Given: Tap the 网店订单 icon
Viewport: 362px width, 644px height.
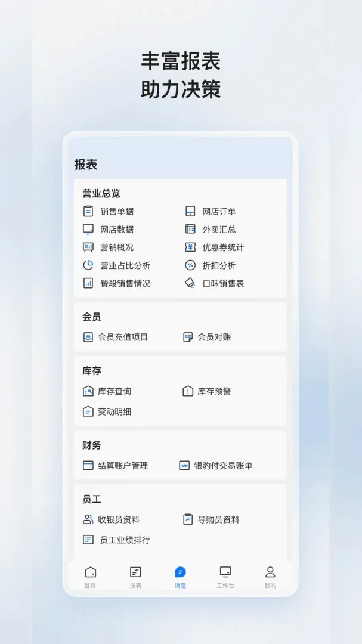Looking at the screenshot, I should (x=190, y=211).
